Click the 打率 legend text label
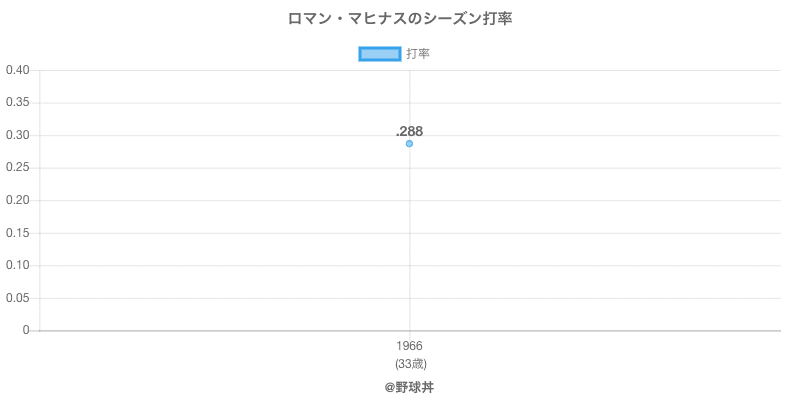Viewport: 800px width, 400px height. 418,54
